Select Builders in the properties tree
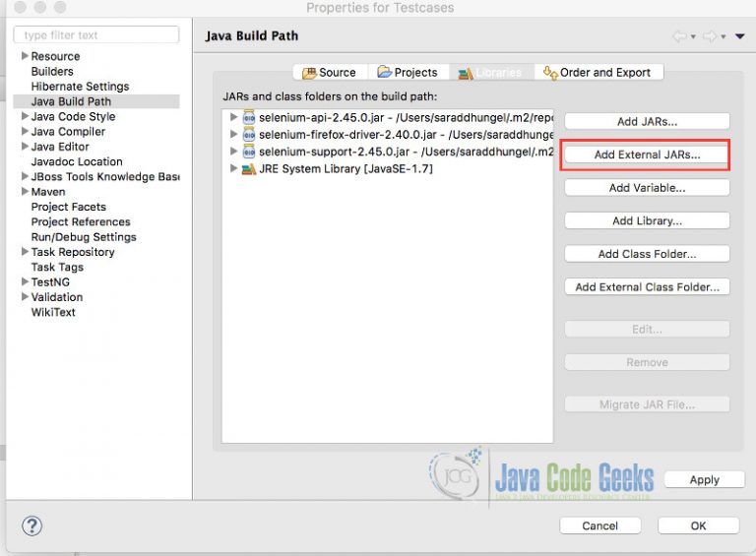Screen dimensions: 756x556 coord(52,71)
